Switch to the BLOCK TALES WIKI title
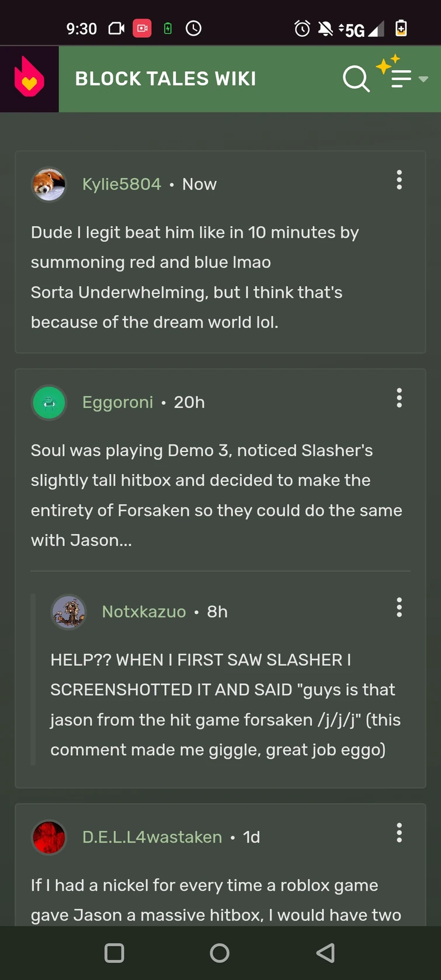This screenshot has height=980, width=441. point(165,78)
